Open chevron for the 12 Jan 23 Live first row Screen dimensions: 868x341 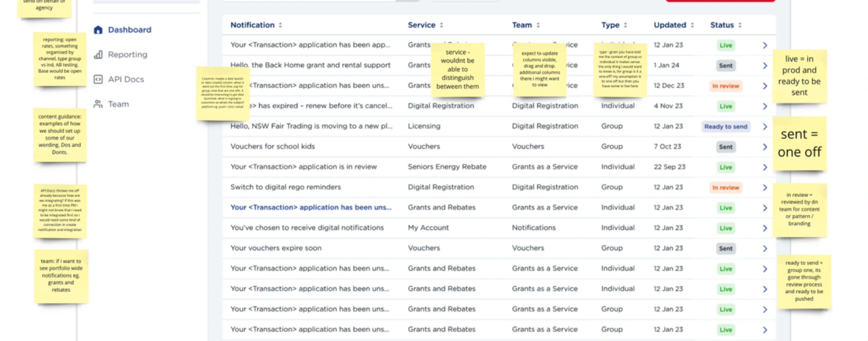tap(765, 45)
